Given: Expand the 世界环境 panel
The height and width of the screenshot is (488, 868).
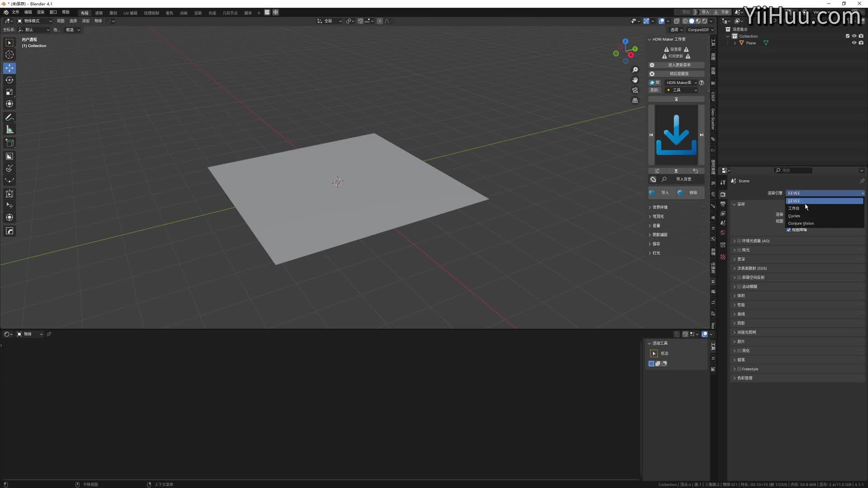Looking at the screenshot, I should coord(660,207).
